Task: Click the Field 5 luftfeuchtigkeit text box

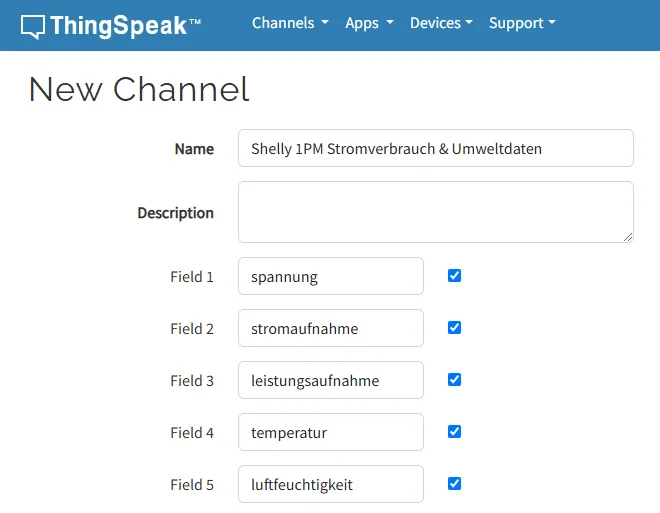Action: [x=330, y=484]
